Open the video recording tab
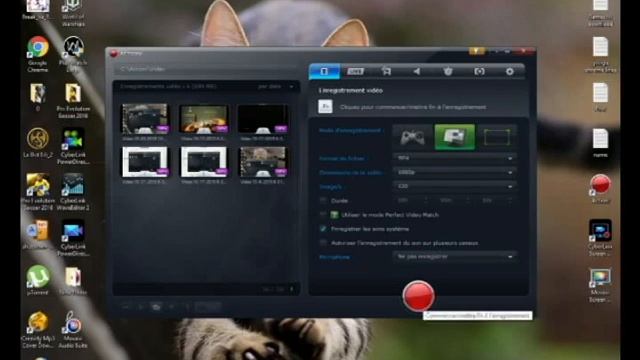 (x=324, y=71)
